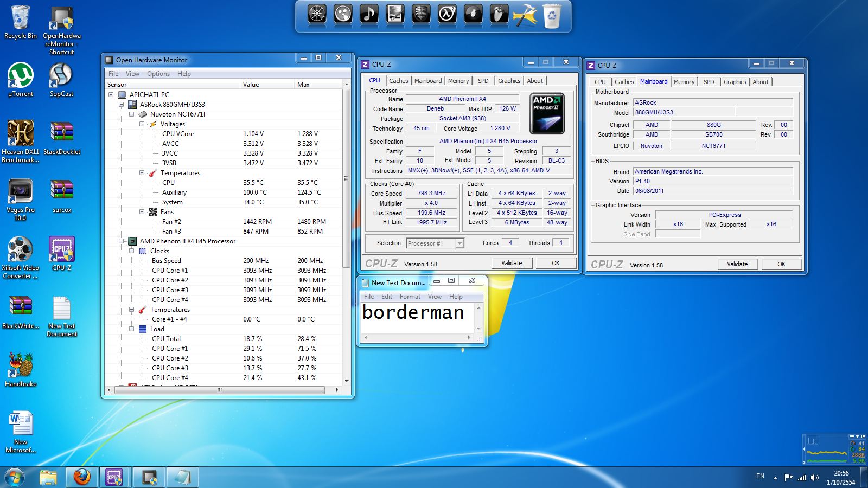Open Memory tab in CPU-Z window showing Processor
Viewport: 868px width, 488px height.
pos(458,81)
